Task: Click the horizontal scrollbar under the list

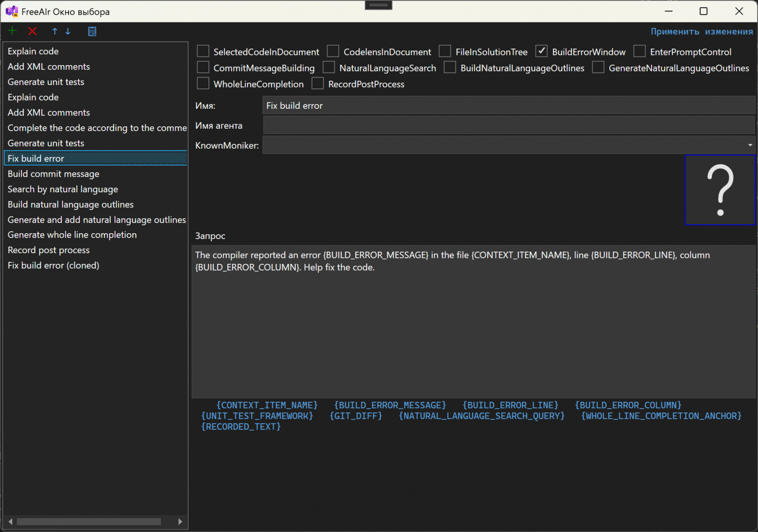Action: (88, 521)
